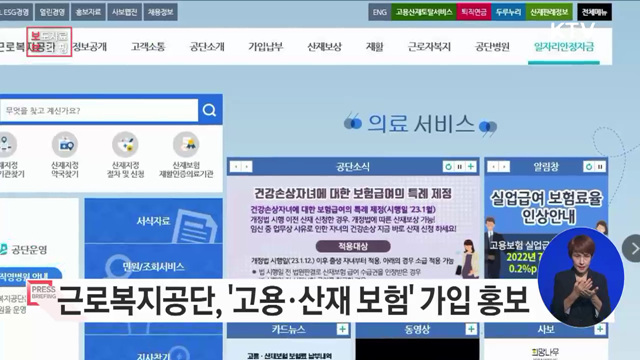Screen dimensions: 640x360
Task: Click 열린경영 top link
Action: coord(52,12)
